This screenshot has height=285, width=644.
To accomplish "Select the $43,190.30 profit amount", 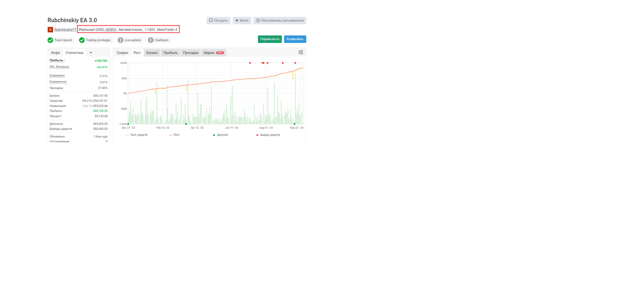I will click(x=100, y=111).
